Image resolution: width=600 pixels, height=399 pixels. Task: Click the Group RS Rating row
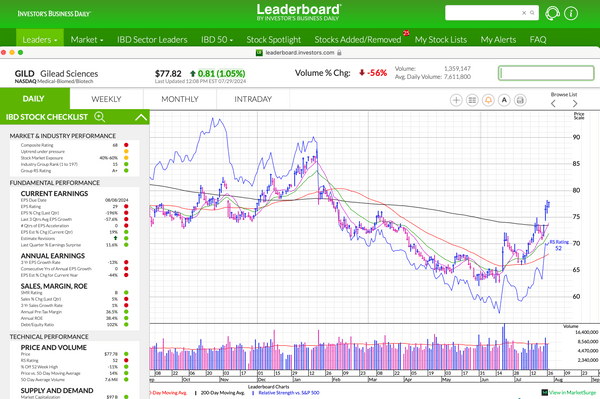pyautogui.click(x=75, y=171)
